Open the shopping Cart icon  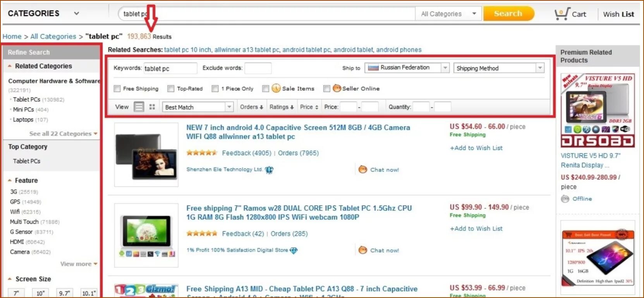coord(562,14)
